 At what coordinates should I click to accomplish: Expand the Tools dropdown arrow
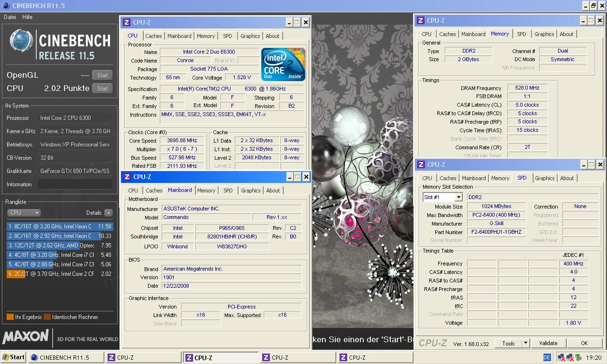tap(525, 343)
